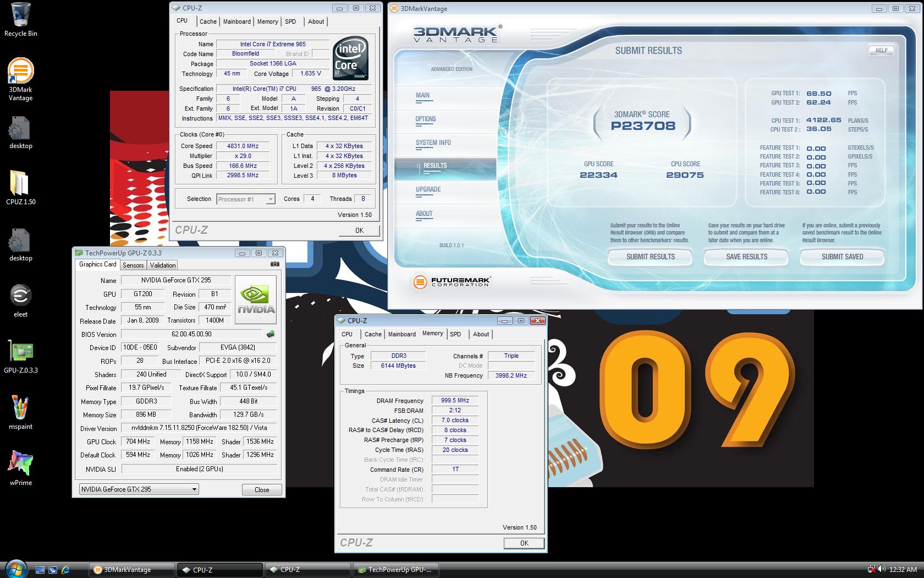
Task: Click the HELP button in 3DMark Vantage
Action: [881, 50]
